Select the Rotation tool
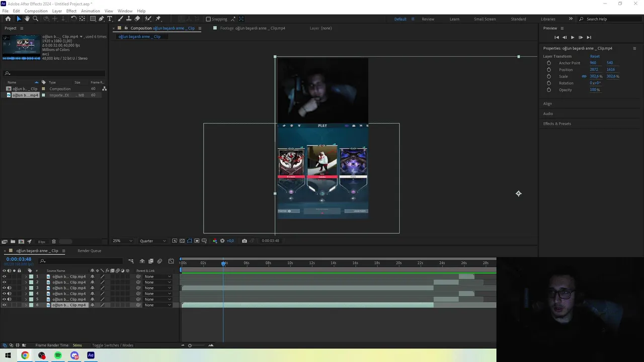644x362 pixels. coord(73,19)
